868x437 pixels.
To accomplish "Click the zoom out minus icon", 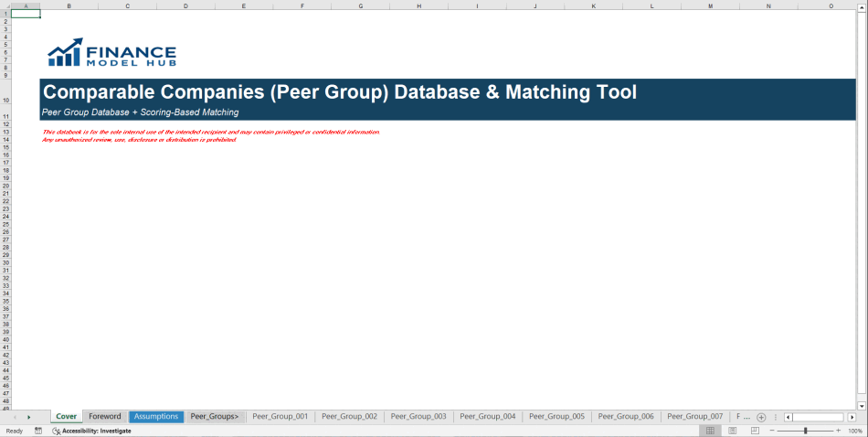I will [x=772, y=431].
